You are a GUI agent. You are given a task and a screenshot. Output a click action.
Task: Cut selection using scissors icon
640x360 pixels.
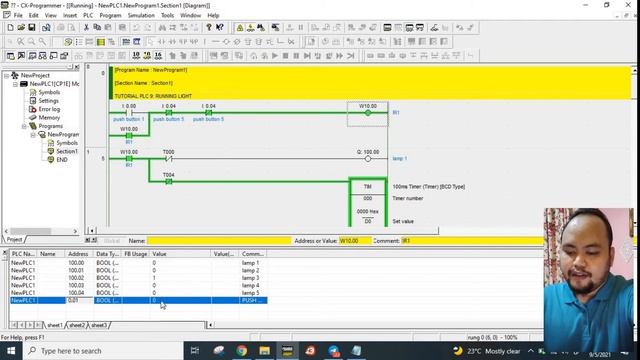(x=86, y=28)
